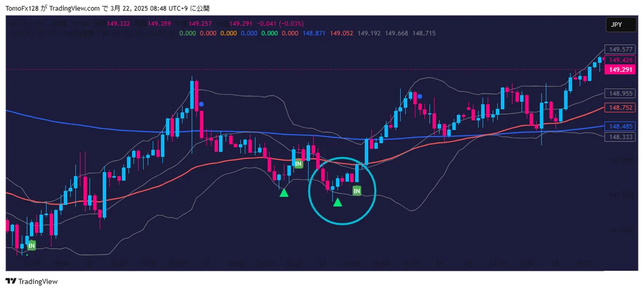Click the 148.955 price axis label
The width and height of the screenshot is (644, 291).
point(620,93)
